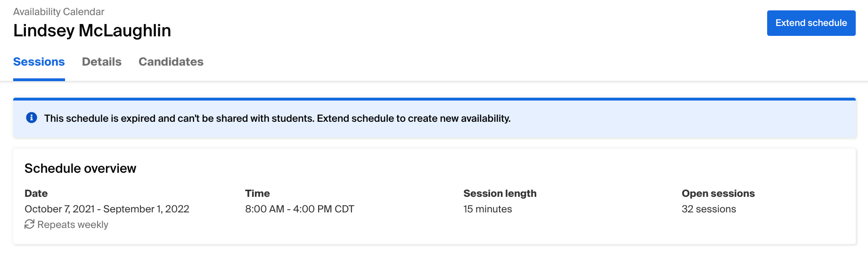Click the 32 sessions value

(709, 209)
